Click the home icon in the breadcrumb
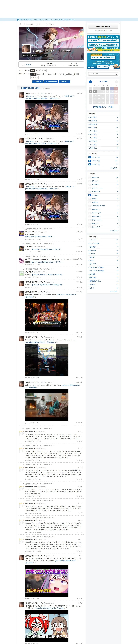Image resolution: width=138 pixels, height=644 pixels. (x=21, y=24)
